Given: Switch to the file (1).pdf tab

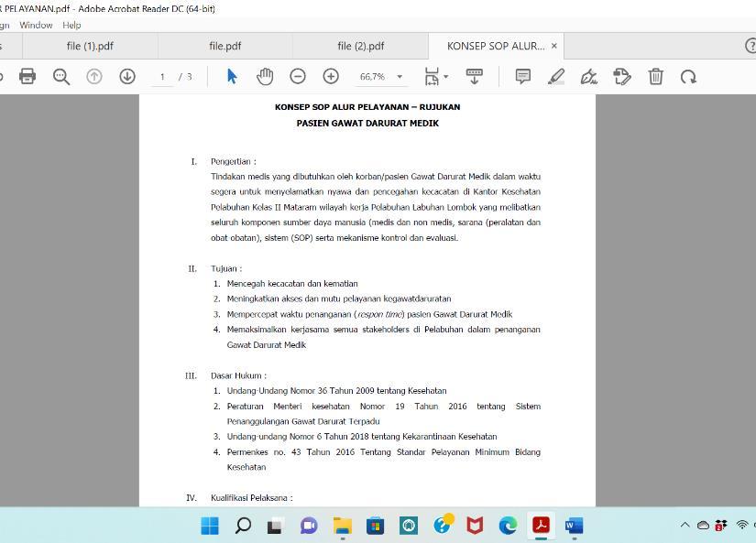Looking at the screenshot, I should click(x=90, y=47).
